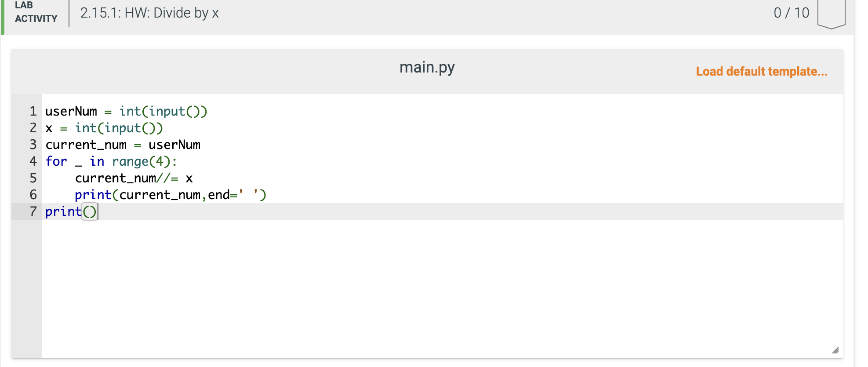This screenshot has height=367, width=868.
Task: Select the main.py header tab
Action: pos(427,67)
